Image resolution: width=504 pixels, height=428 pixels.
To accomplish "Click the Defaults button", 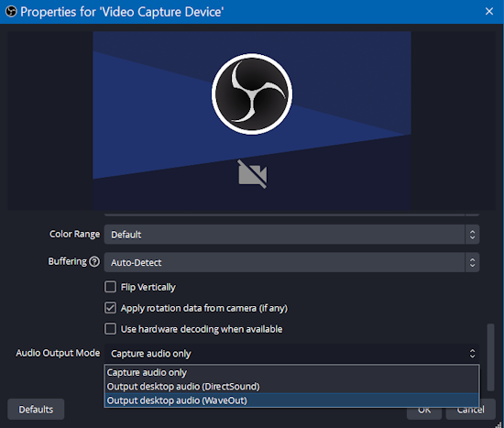I will pyautogui.click(x=36, y=409).
